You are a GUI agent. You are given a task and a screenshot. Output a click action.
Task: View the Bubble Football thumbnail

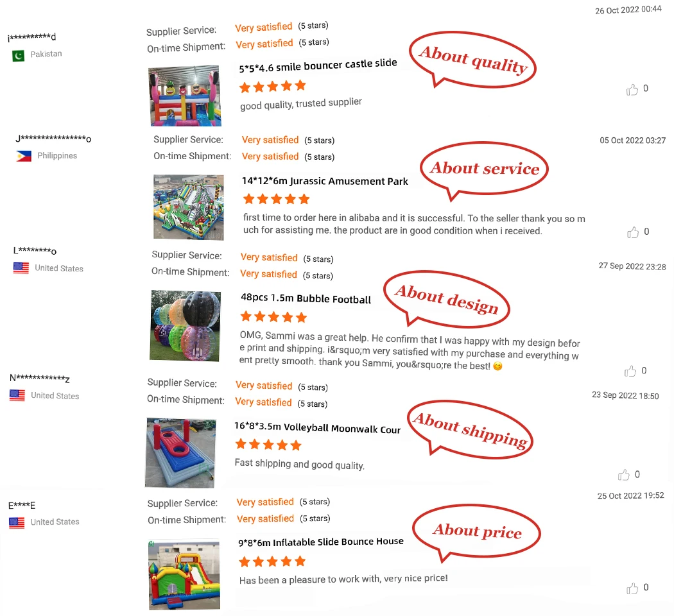186,325
